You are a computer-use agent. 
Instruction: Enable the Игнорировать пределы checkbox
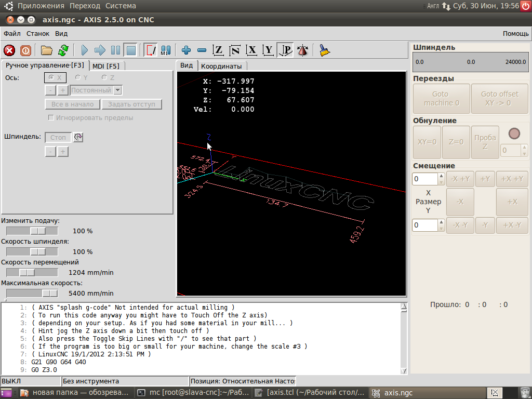pos(51,118)
